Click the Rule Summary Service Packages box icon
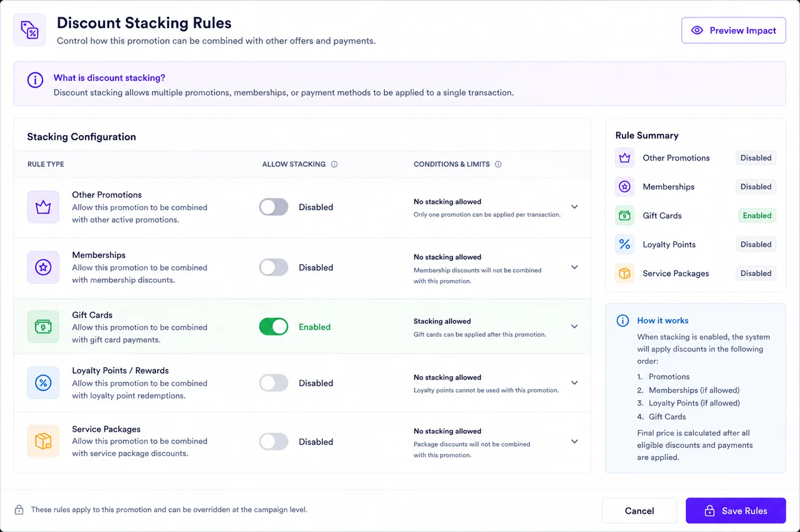The width and height of the screenshot is (800, 532). (x=625, y=274)
